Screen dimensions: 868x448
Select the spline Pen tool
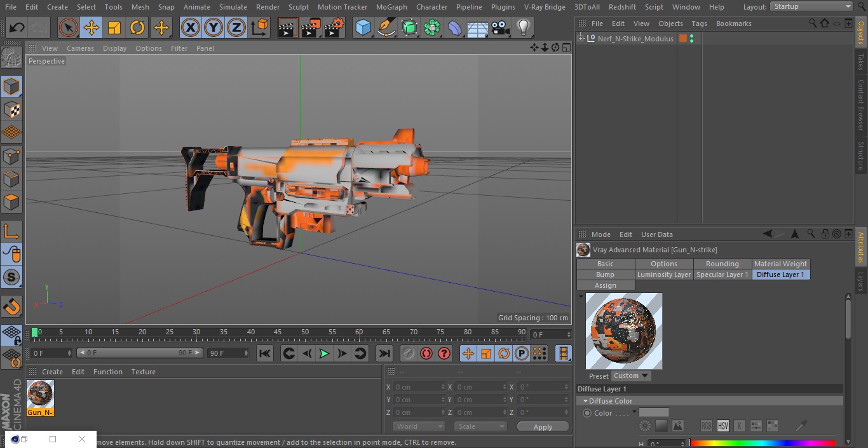click(386, 27)
